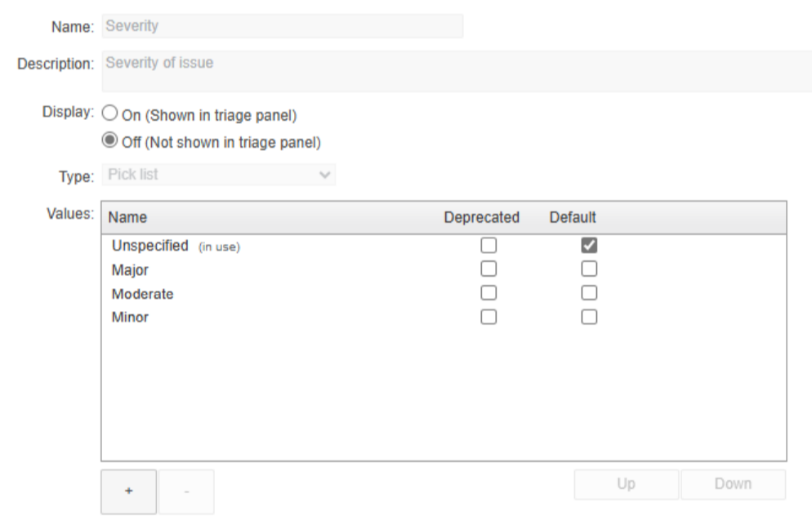
Task: Uncheck Default checkbox for Unspecified
Action: (x=589, y=245)
